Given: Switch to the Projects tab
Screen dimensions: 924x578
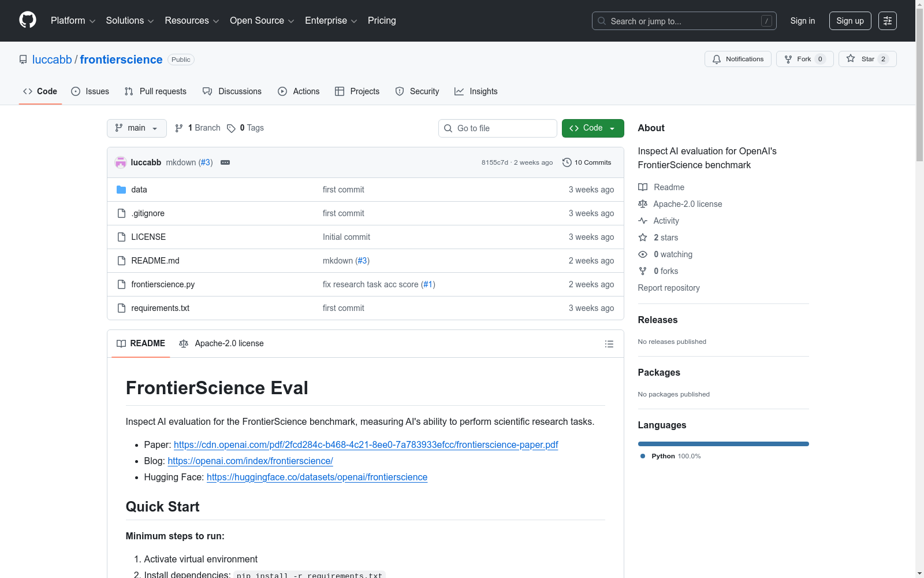Looking at the screenshot, I should point(357,91).
